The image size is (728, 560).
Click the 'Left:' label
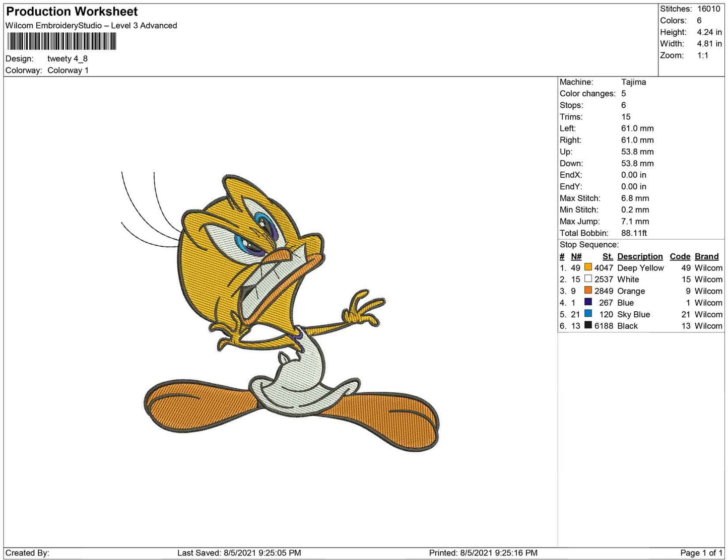[x=567, y=128]
